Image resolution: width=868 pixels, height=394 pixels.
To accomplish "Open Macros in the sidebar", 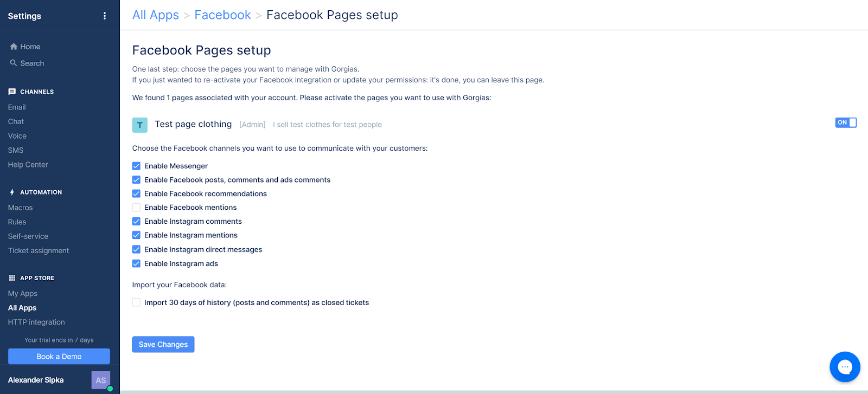I will point(21,208).
